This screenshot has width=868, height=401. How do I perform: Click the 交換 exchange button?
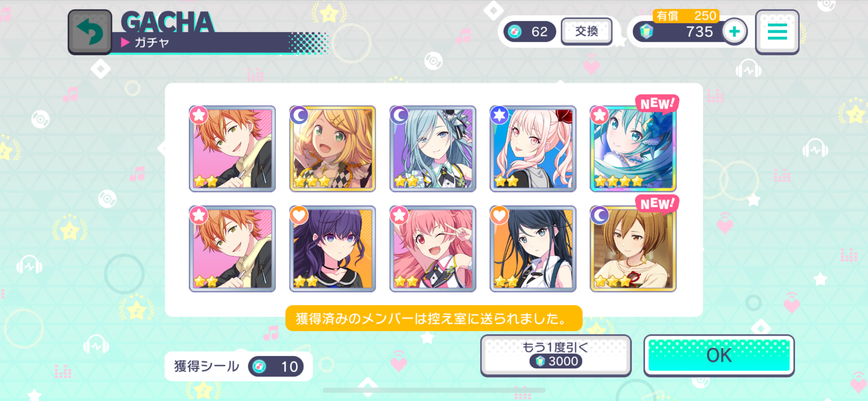pyautogui.click(x=587, y=31)
